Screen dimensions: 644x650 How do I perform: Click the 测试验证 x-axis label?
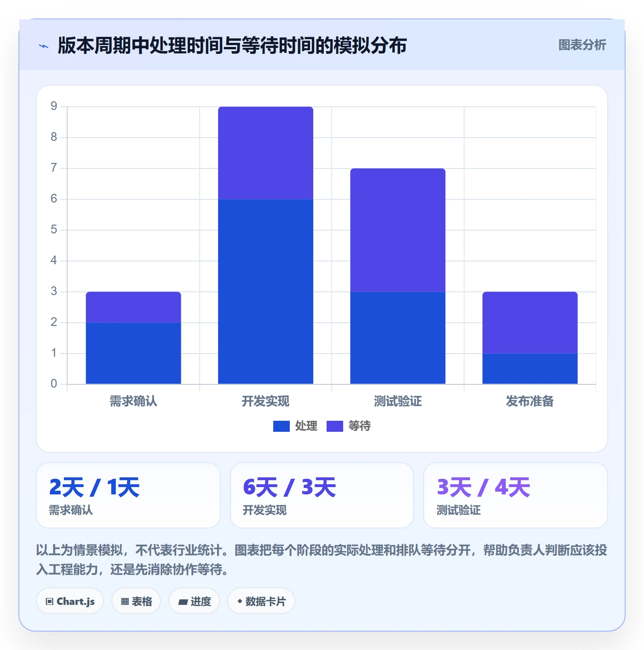point(398,401)
